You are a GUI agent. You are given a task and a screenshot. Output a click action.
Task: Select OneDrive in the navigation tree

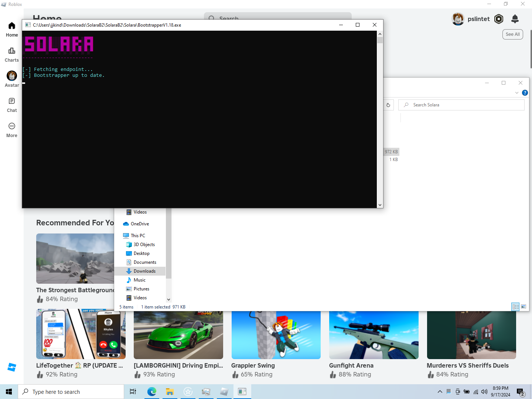pyautogui.click(x=140, y=224)
